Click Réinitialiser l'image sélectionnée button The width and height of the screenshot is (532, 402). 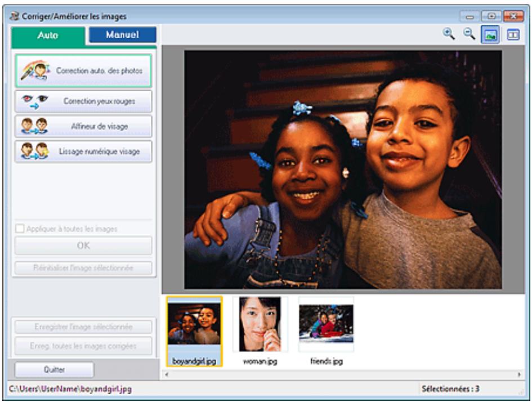click(x=83, y=268)
